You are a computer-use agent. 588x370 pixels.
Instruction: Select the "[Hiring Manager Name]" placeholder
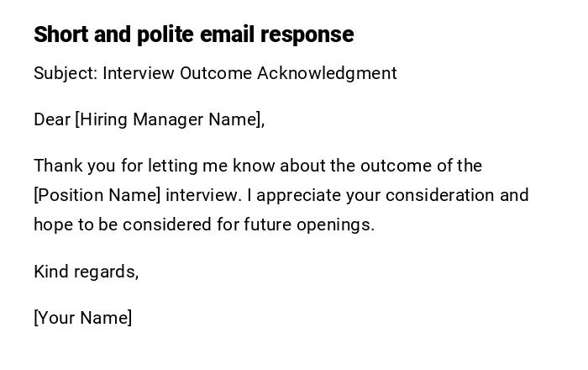[x=170, y=119]
